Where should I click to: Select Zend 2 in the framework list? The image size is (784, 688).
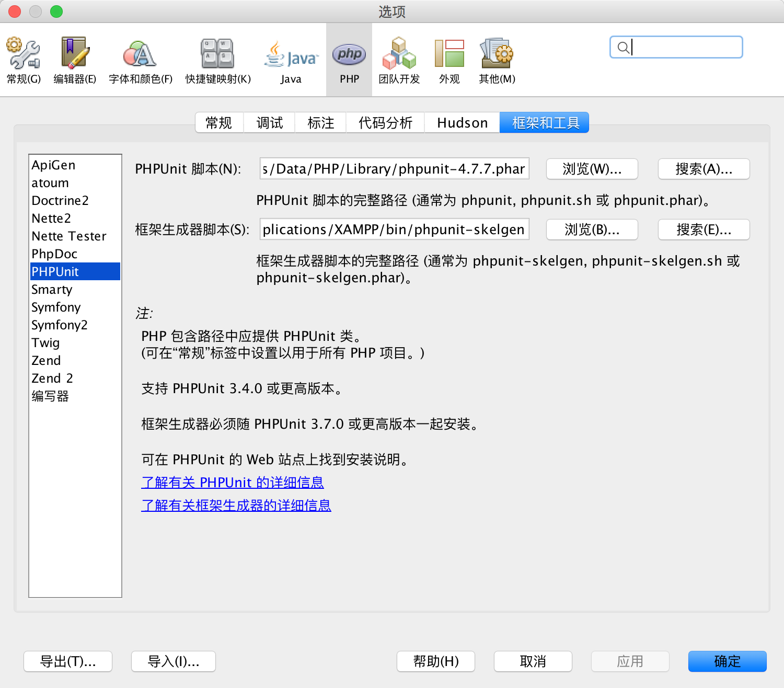(x=75, y=379)
